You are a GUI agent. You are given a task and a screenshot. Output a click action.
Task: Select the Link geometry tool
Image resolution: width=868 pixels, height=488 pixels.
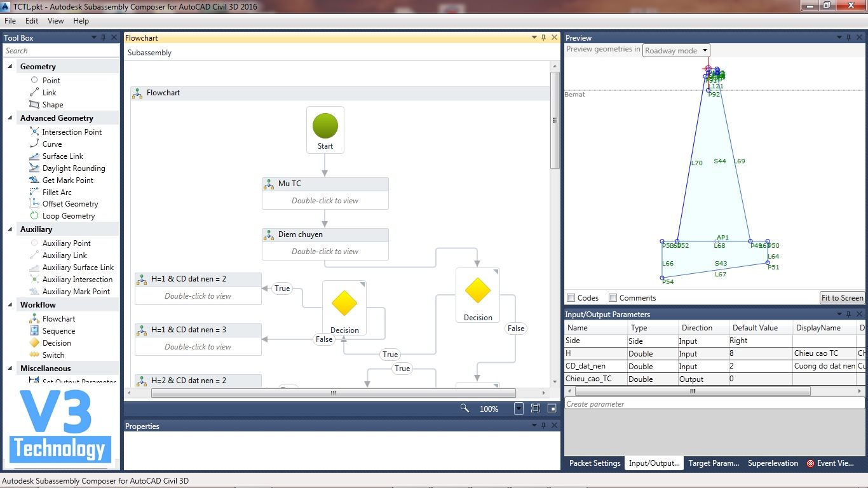(49, 93)
